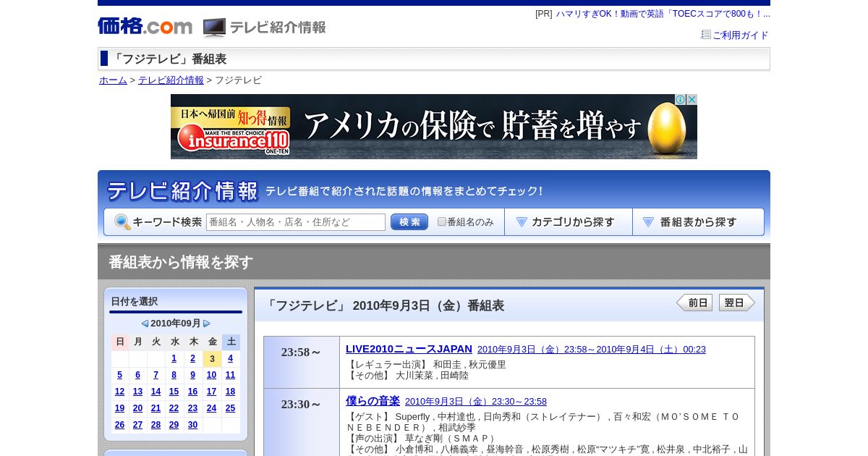Viewport: 868px width, 456px height.
Task: Toggle the 番組名のみ checkbox
Action: [442, 221]
